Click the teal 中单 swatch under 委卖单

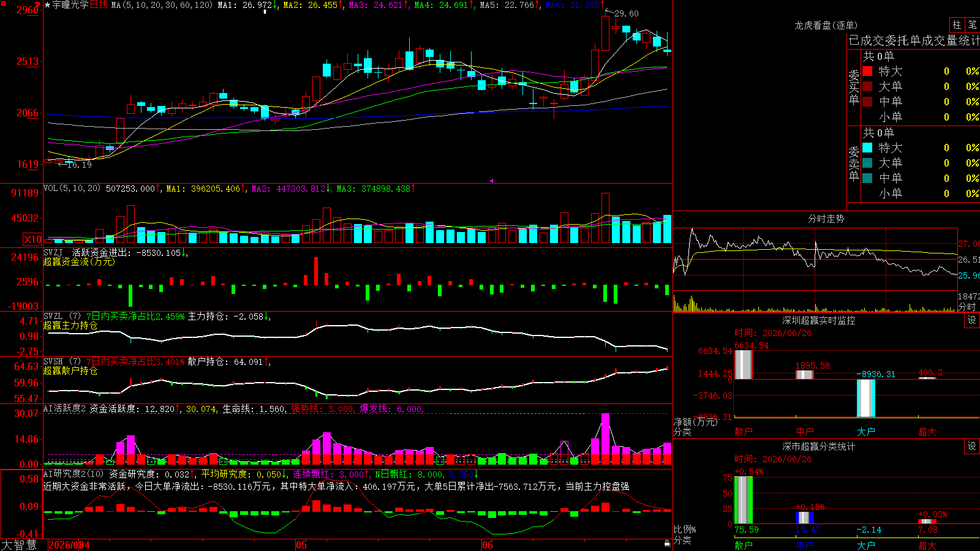(x=867, y=178)
